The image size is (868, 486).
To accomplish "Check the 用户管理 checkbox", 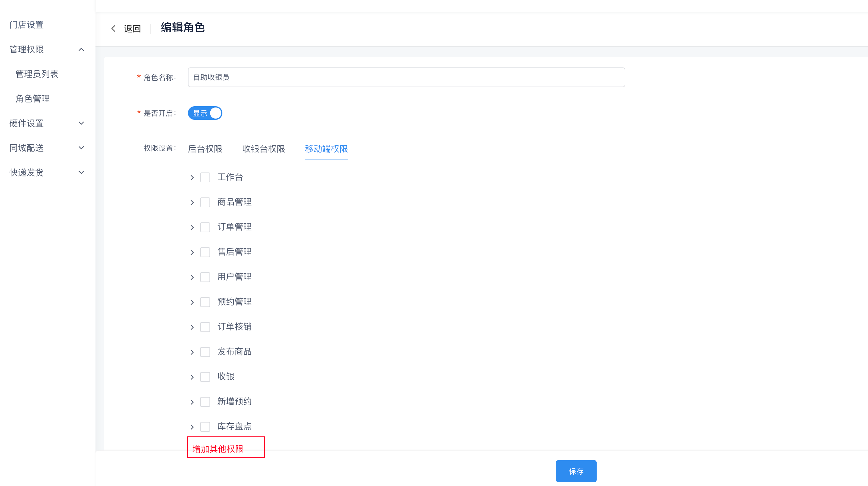I will pyautogui.click(x=205, y=277).
